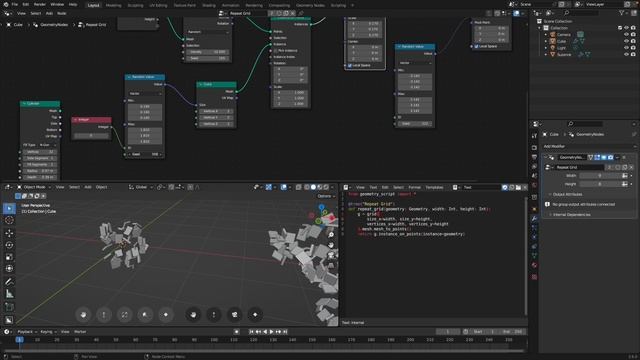
Task: Click the outliner search field
Action: (580, 13)
